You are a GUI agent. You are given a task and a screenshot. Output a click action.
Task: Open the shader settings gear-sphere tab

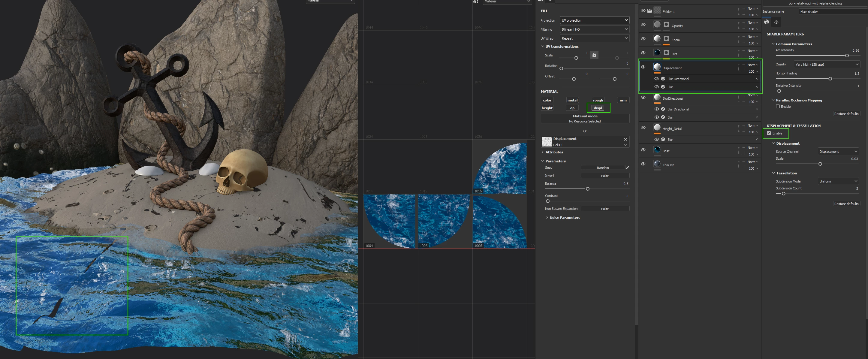[767, 22]
